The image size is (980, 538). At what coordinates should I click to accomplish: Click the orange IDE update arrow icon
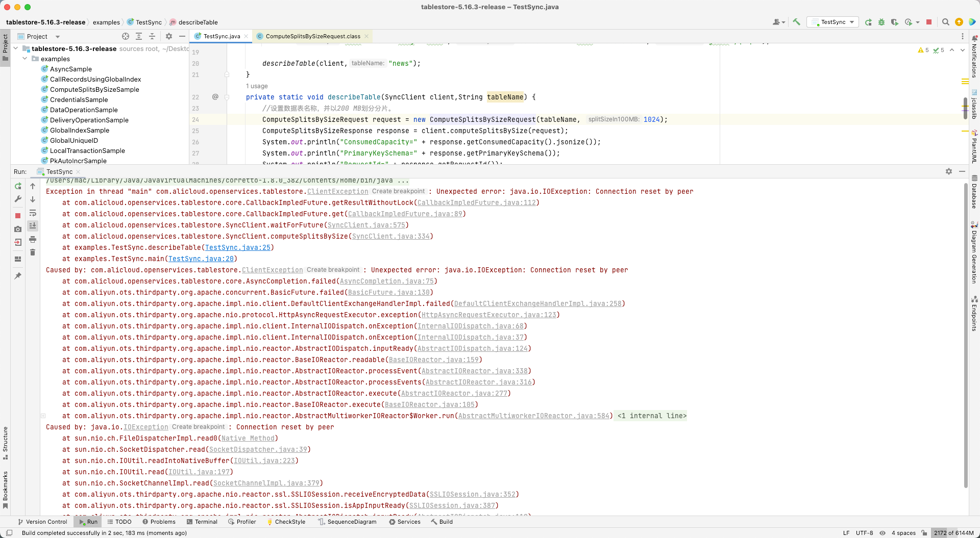(959, 22)
